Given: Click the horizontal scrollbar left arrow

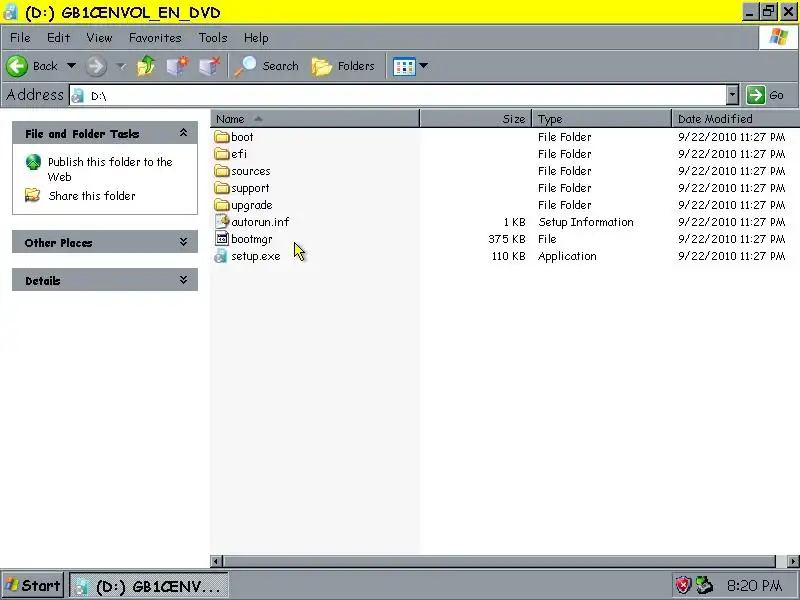Looking at the screenshot, I should tap(216, 561).
